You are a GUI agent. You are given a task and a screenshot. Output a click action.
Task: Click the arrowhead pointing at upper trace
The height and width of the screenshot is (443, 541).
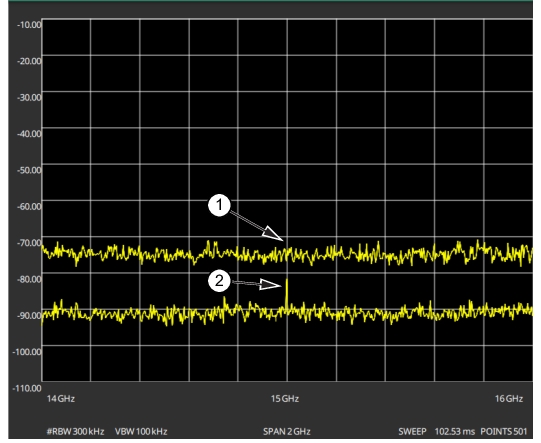273,234
